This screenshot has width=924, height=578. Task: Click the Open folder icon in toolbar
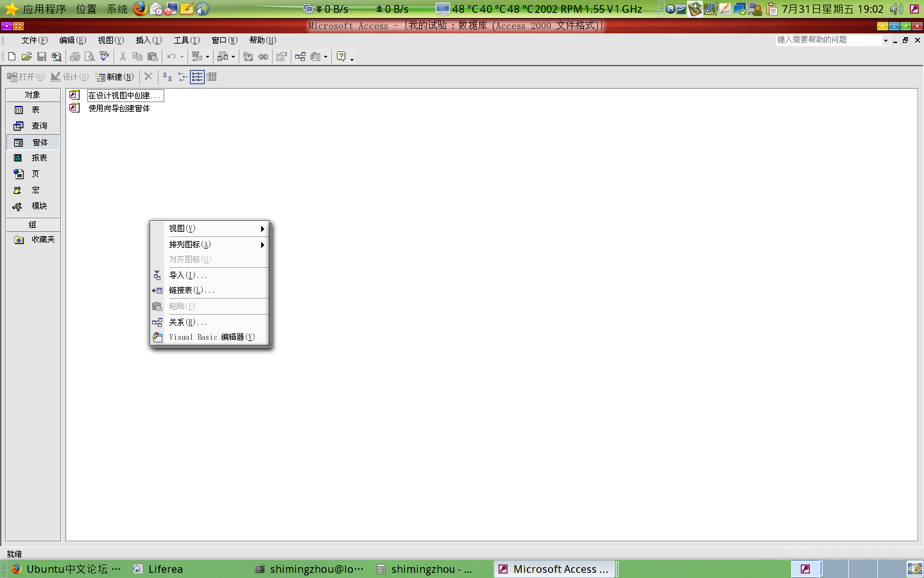26,57
